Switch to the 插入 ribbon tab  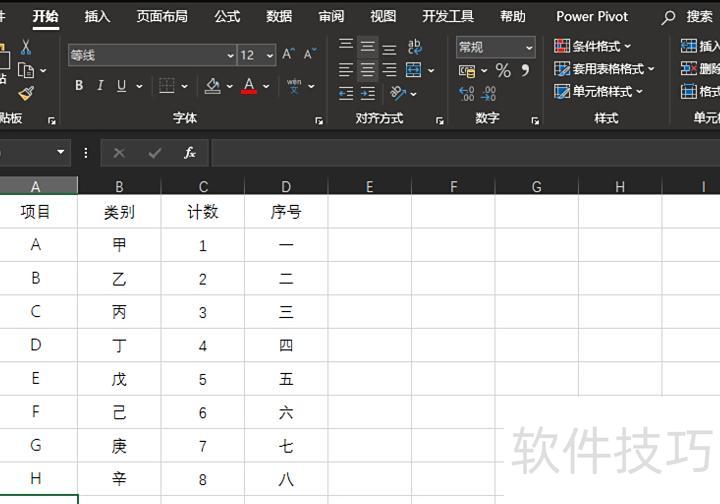[x=97, y=16]
